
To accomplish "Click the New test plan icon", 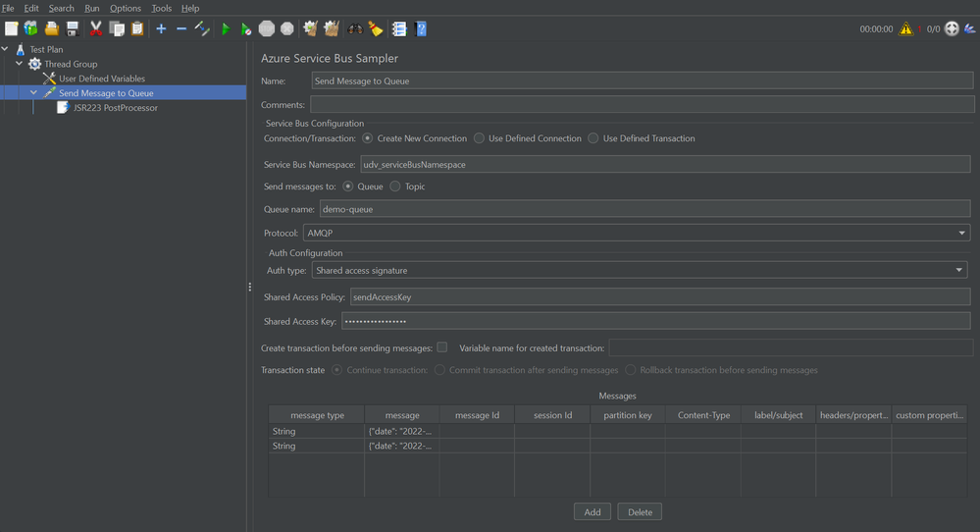I will [x=11, y=28].
